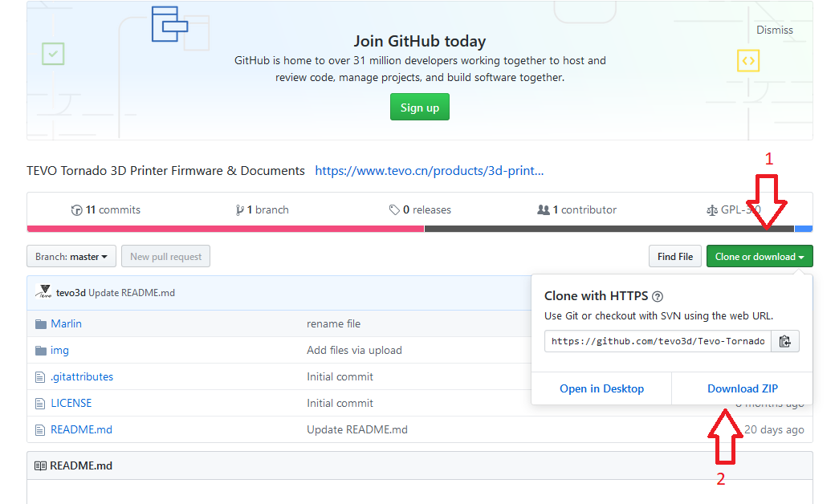View the 11 commits tab
This screenshot has width=839, height=504.
[106, 210]
